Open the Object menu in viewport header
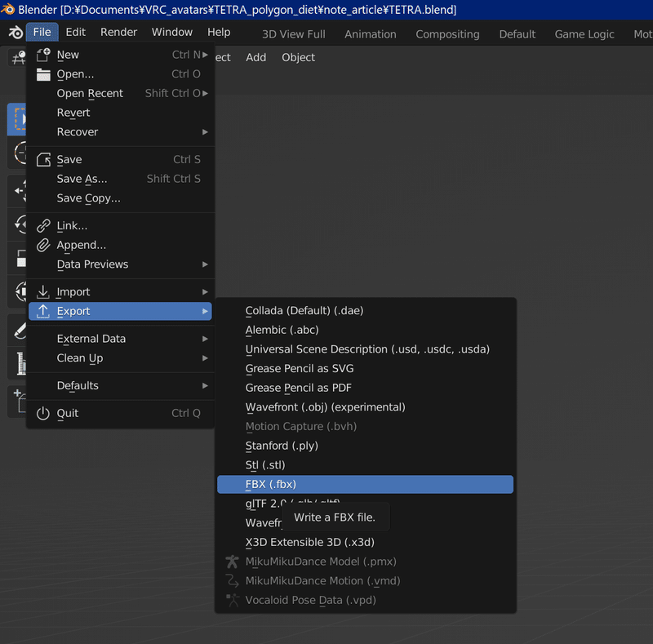The image size is (653, 644). pyautogui.click(x=298, y=57)
